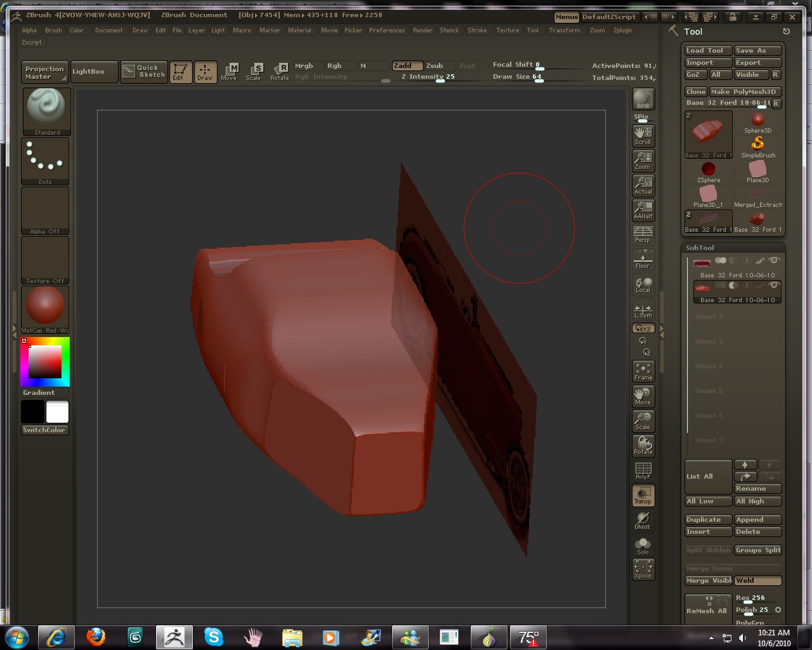Toggle the Rgb channel
The image size is (812, 650).
[341, 65]
